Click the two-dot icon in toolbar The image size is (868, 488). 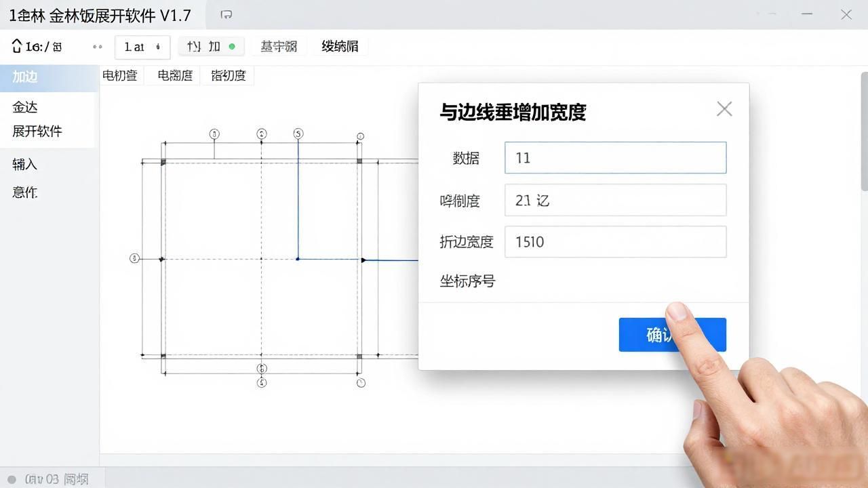(x=98, y=47)
